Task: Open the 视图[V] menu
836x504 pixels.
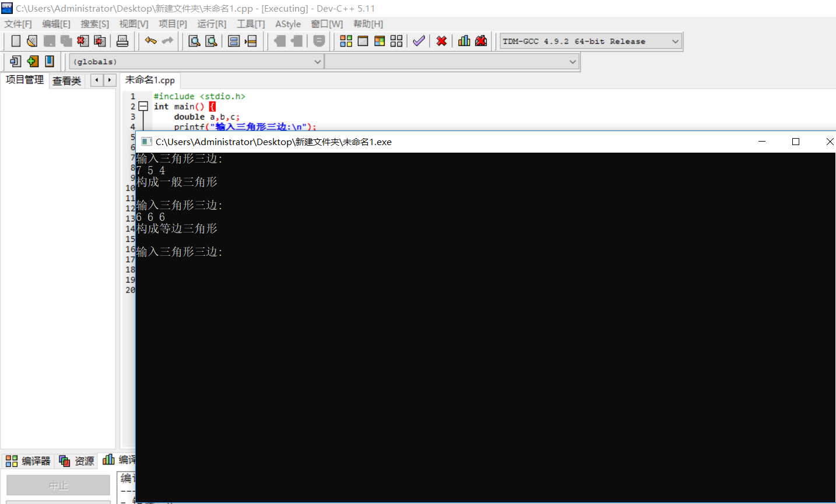Action: coord(134,24)
